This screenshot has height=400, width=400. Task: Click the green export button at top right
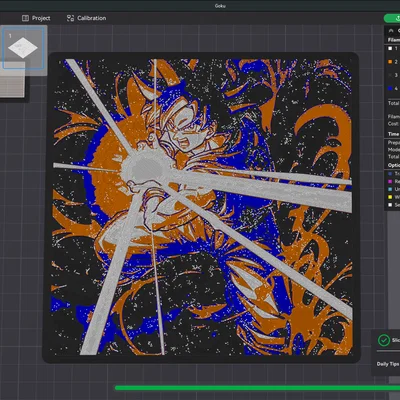click(392, 18)
